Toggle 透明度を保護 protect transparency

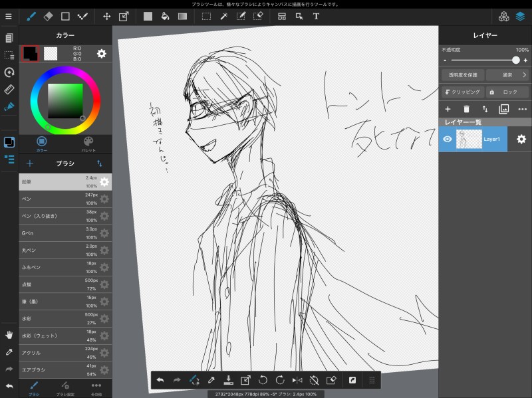point(463,75)
